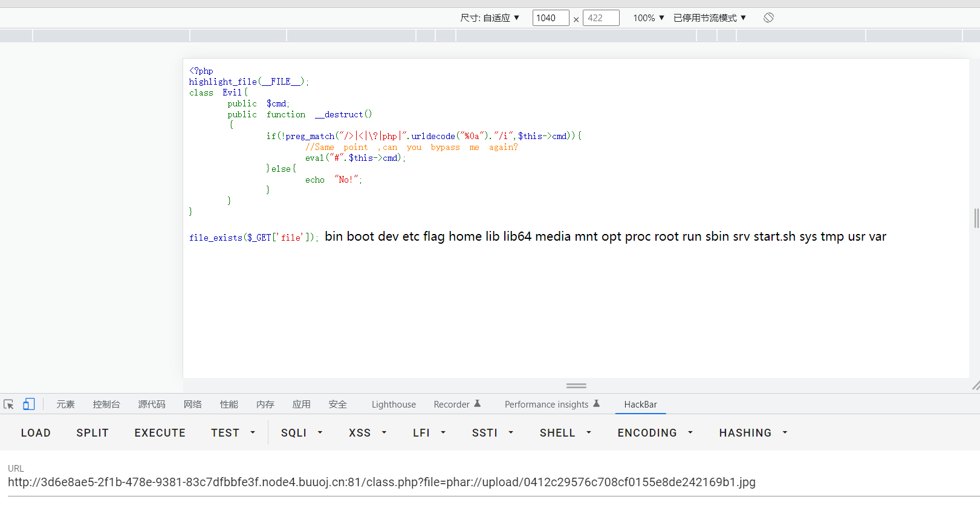The height and width of the screenshot is (514, 980).
Task: Click the '__destruct()' function declaration text
Action: (343, 114)
